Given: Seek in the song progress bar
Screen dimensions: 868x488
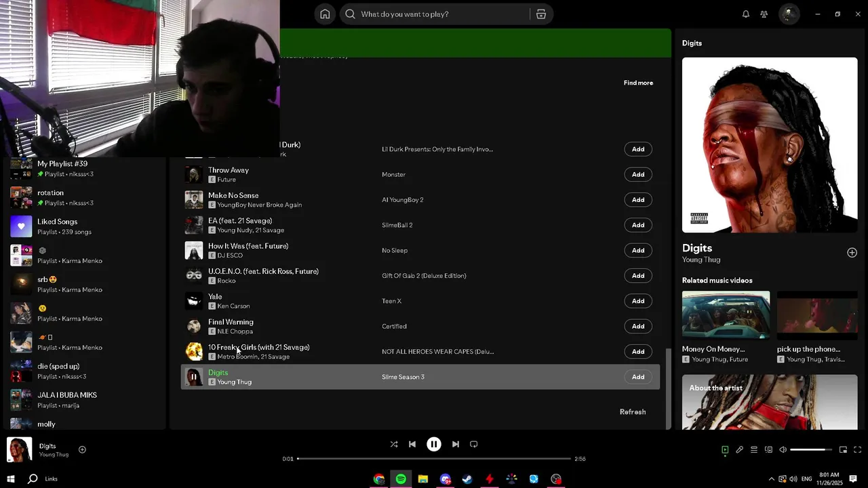Looking at the screenshot, I should click(434, 459).
